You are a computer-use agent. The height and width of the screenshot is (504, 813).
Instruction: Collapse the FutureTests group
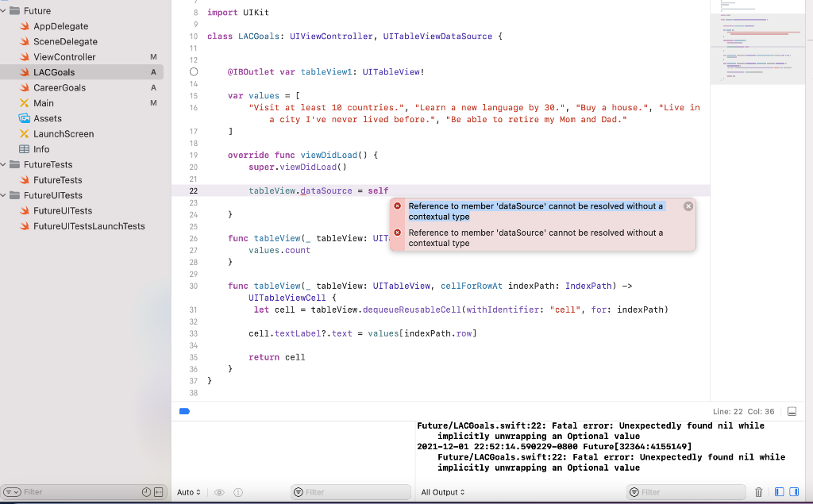pos(3,164)
